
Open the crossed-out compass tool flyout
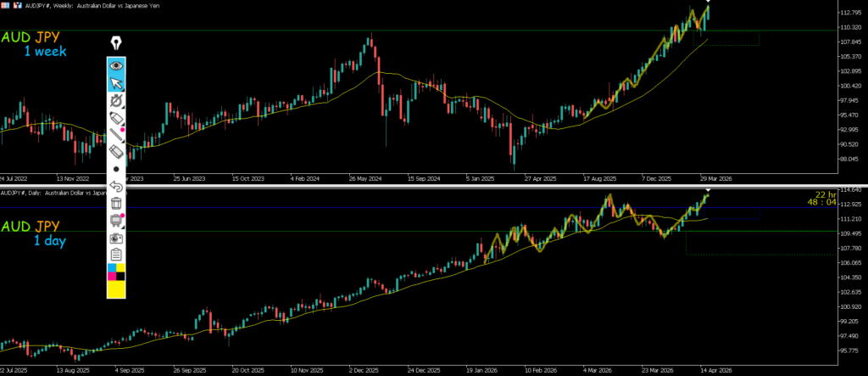(116, 100)
